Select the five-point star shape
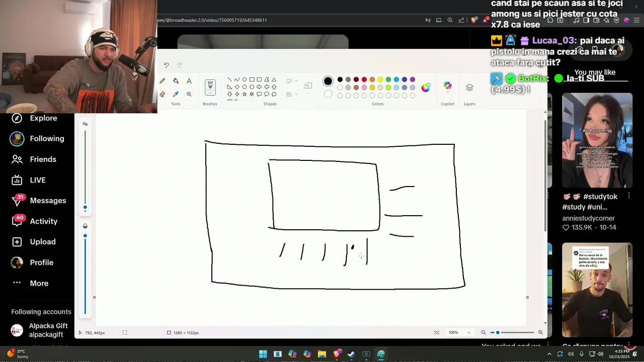The width and height of the screenshot is (644, 362). [x=245, y=94]
